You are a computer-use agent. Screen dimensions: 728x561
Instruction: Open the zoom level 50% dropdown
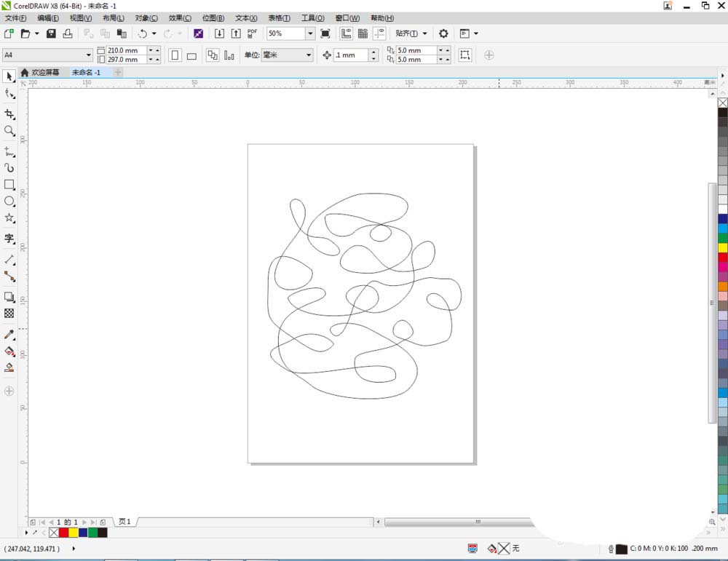click(x=310, y=33)
